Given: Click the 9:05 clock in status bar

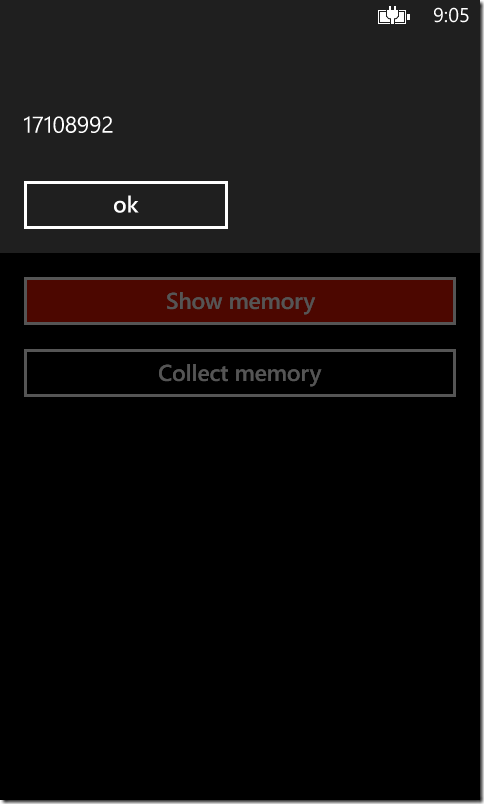Looking at the screenshot, I should pyautogui.click(x=451, y=16).
